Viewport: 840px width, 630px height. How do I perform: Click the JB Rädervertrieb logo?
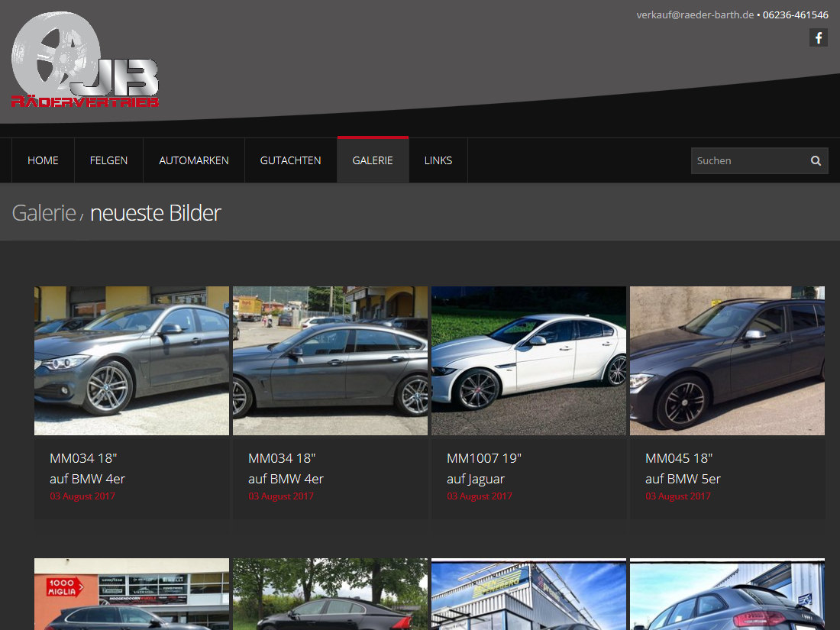[x=85, y=61]
